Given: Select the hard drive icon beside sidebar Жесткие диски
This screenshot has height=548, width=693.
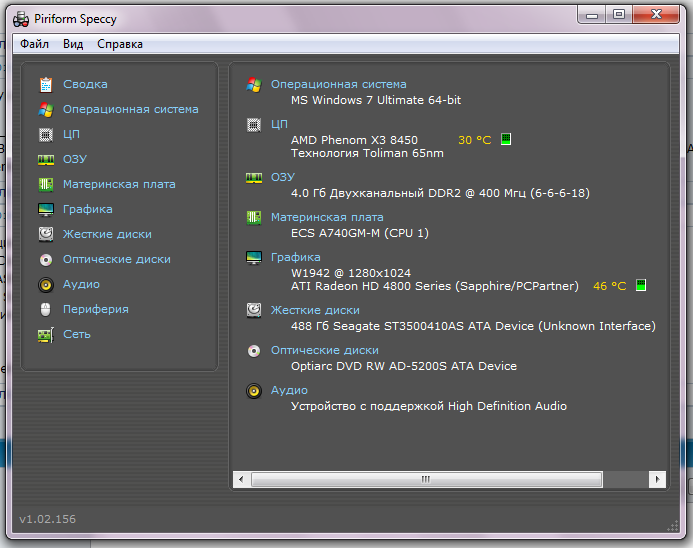Looking at the screenshot, I should (x=45, y=234).
